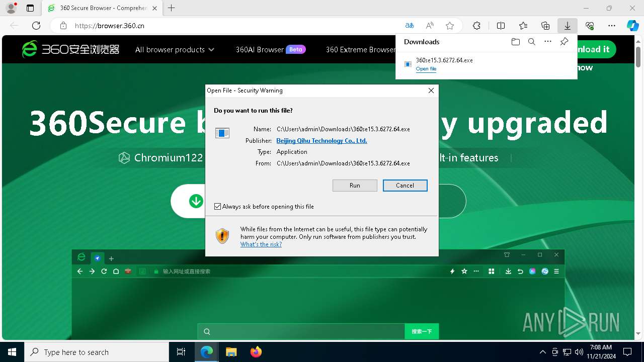Open Favorites list icon
The width and height of the screenshot is (644, 362).
click(x=523, y=26)
